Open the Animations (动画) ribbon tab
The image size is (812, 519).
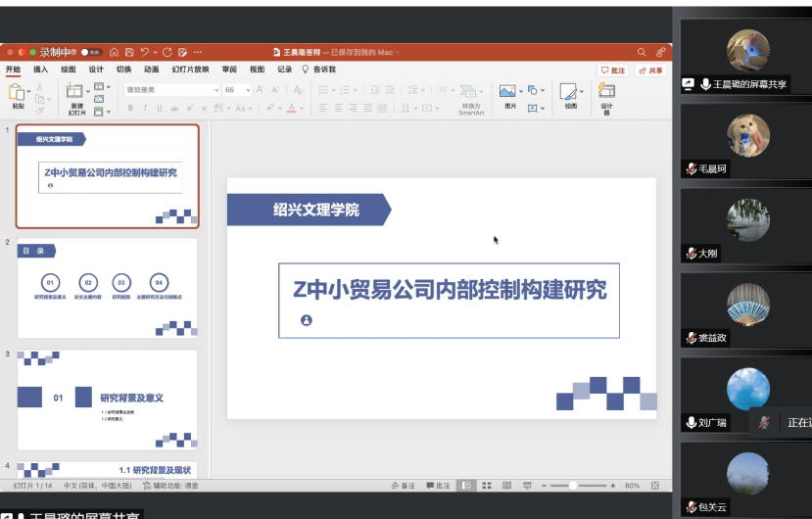151,70
